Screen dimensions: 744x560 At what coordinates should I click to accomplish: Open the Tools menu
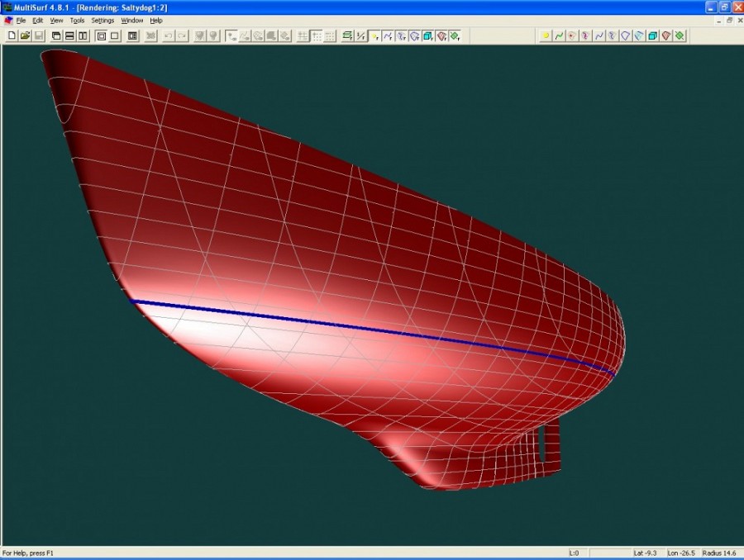[x=77, y=20]
